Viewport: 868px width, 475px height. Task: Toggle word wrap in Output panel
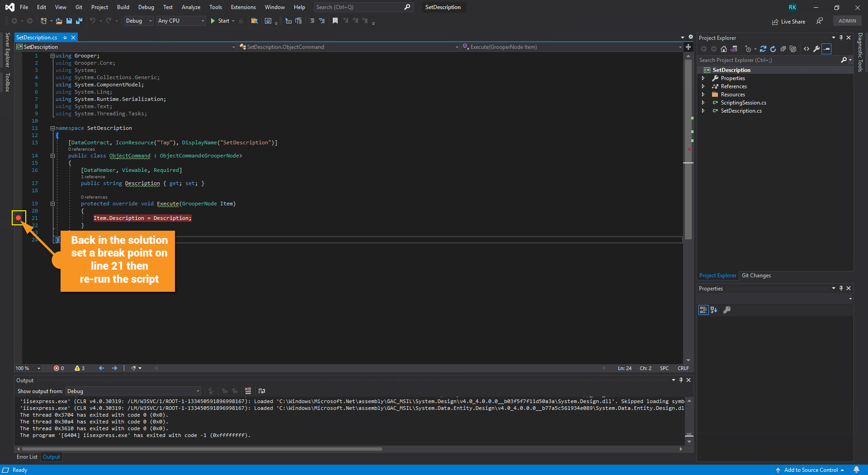(x=261, y=391)
